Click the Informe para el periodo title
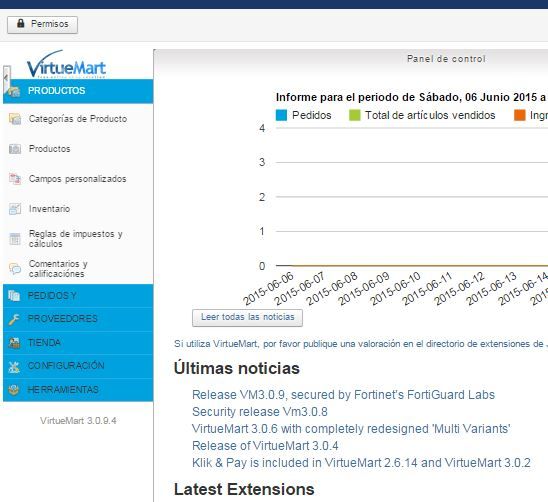The width and height of the screenshot is (548, 502). (x=412, y=98)
